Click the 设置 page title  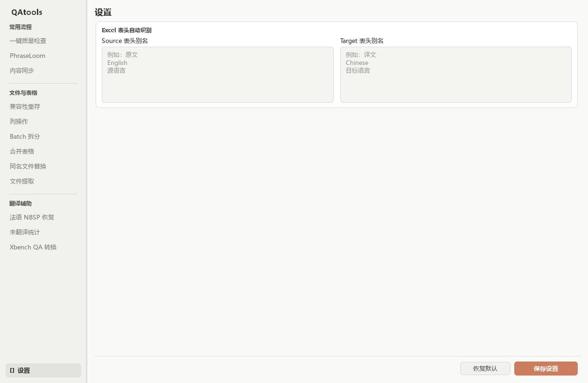coord(103,13)
